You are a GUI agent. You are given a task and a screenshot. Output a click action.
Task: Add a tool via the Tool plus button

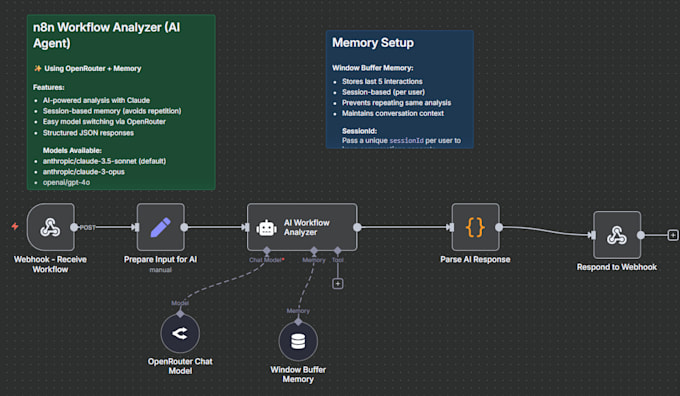coord(338,284)
